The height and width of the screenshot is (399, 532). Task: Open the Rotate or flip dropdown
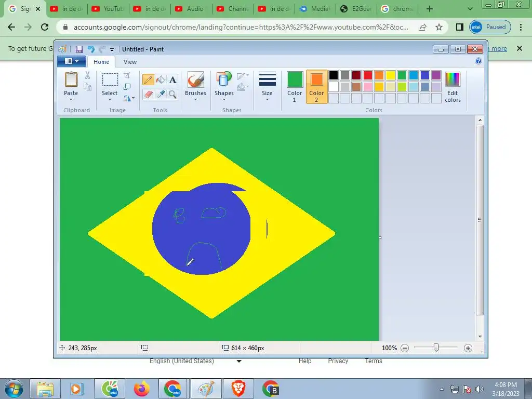point(129,98)
